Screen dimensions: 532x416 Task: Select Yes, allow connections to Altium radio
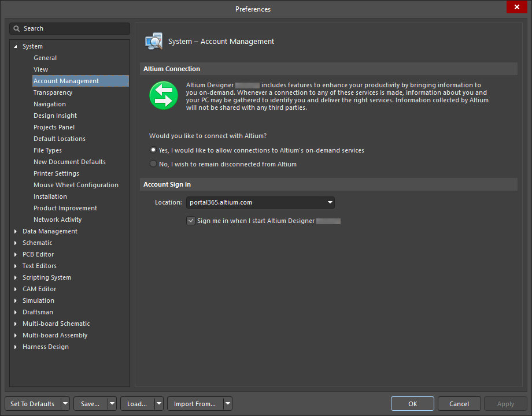[153, 150]
